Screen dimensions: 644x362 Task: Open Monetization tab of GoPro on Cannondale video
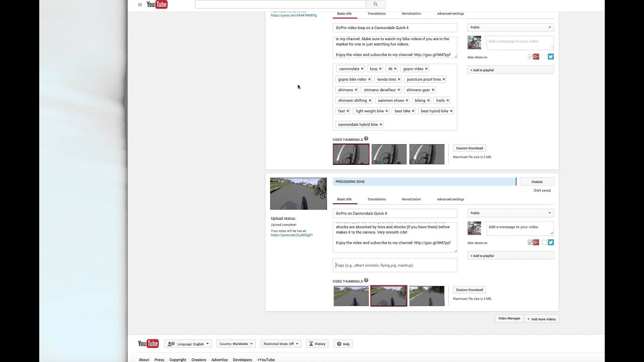tap(411, 199)
